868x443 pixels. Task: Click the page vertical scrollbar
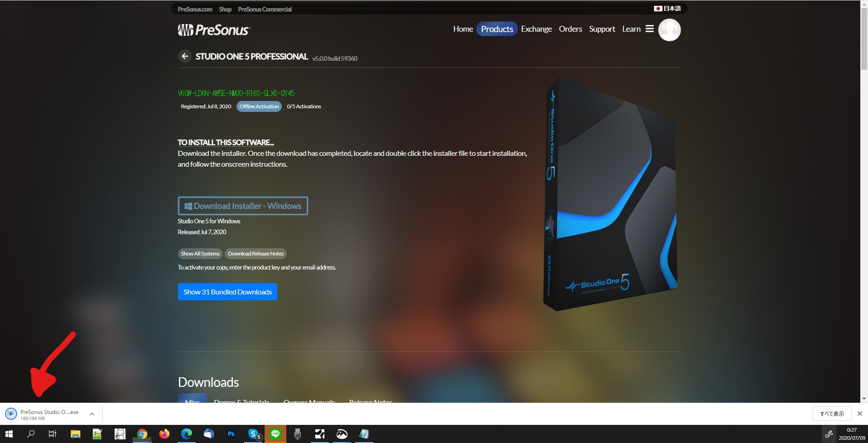(x=864, y=39)
